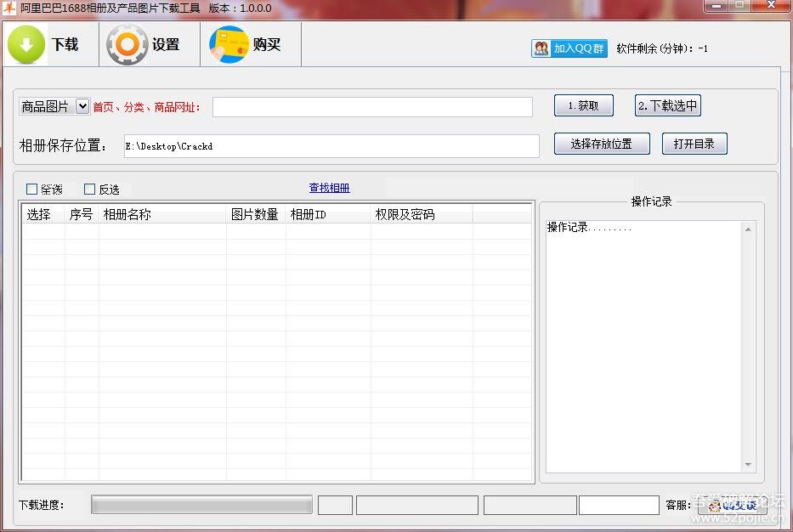The width and height of the screenshot is (793, 532).
Task: Click the app icon in title bar
Action: (x=9, y=8)
